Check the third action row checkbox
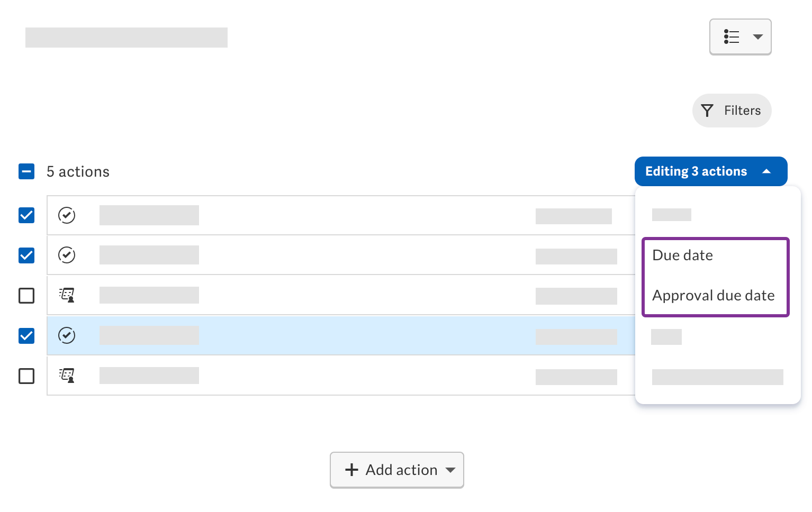Image resolution: width=812 pixels, height=512 pixels. [x=26, y=295]
